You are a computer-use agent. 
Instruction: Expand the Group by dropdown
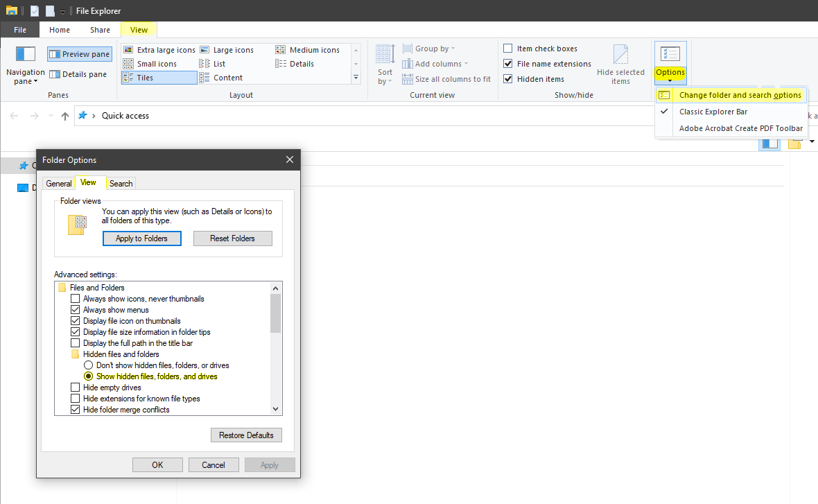pos(428,48)
